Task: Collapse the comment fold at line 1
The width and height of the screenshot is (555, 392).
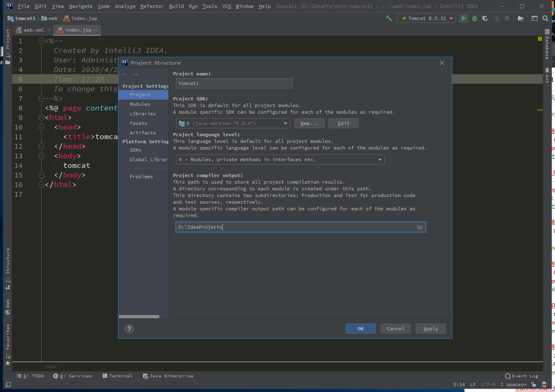Action: [41, 41]
